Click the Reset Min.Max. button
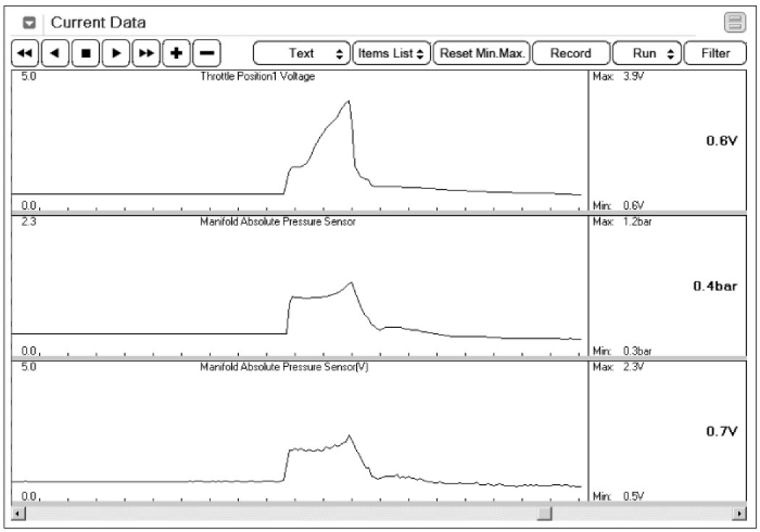The image size is (760, 532). click(x=481, y=54)
